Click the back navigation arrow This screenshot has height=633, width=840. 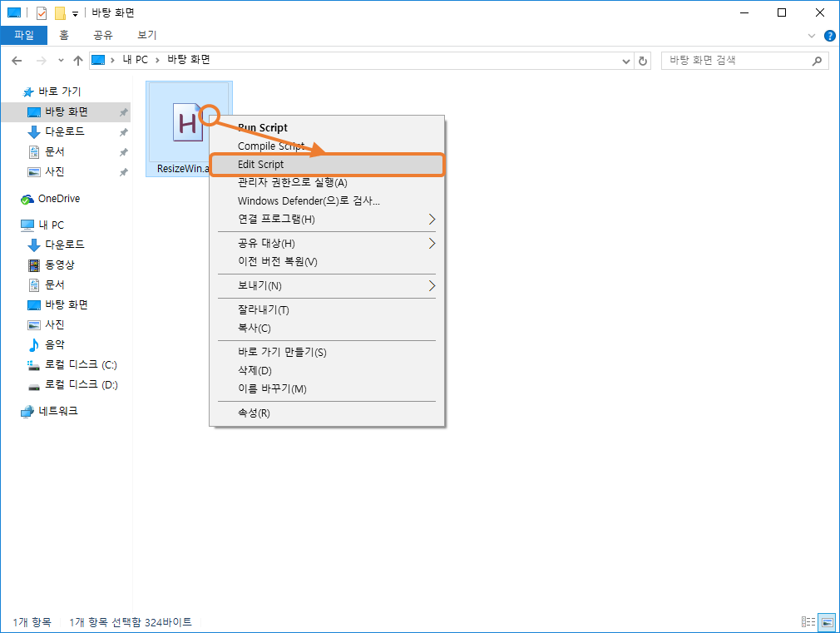click(x=17, y=60)
